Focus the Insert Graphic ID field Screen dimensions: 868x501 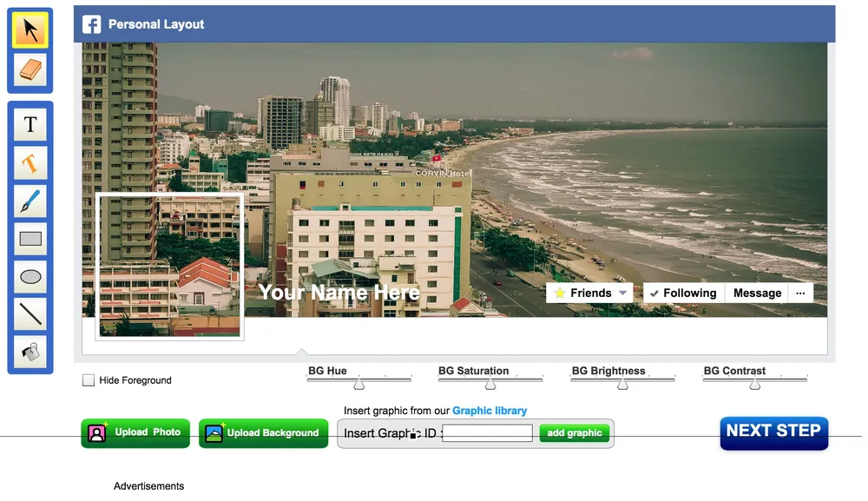488,433
